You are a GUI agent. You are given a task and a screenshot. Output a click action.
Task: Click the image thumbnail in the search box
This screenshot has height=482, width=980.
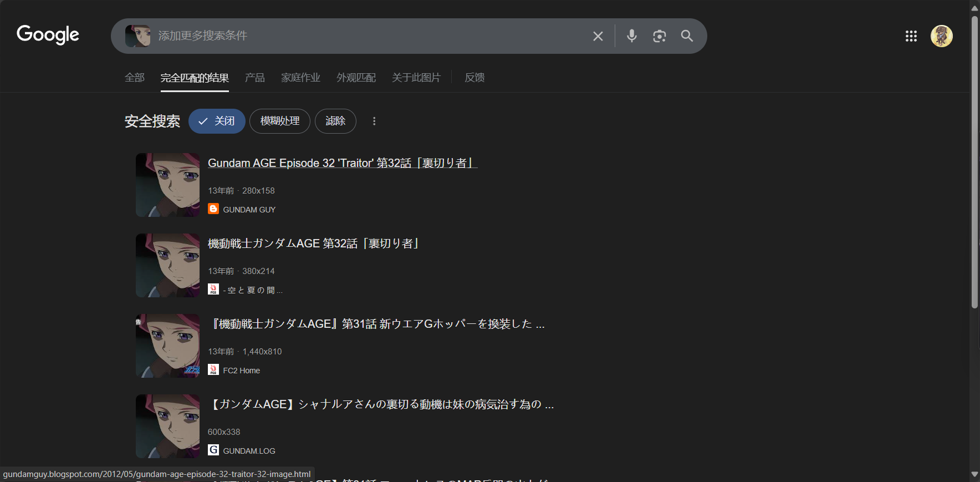tap(137, 36)
